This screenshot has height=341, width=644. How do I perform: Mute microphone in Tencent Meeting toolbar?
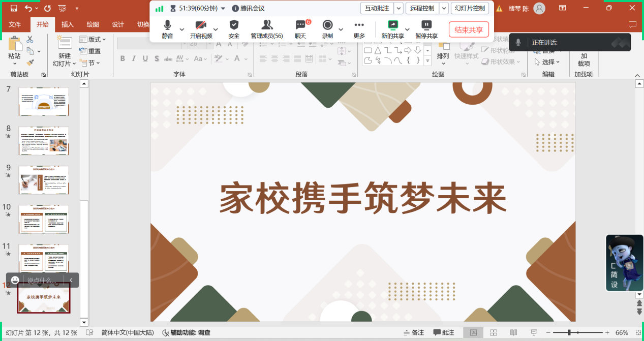[x=167, y=29]
